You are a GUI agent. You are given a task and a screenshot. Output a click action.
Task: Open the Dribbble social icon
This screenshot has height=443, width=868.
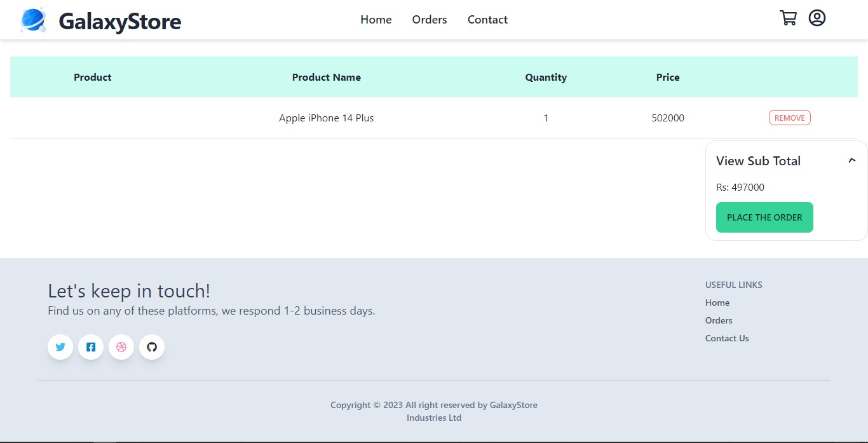121,347
